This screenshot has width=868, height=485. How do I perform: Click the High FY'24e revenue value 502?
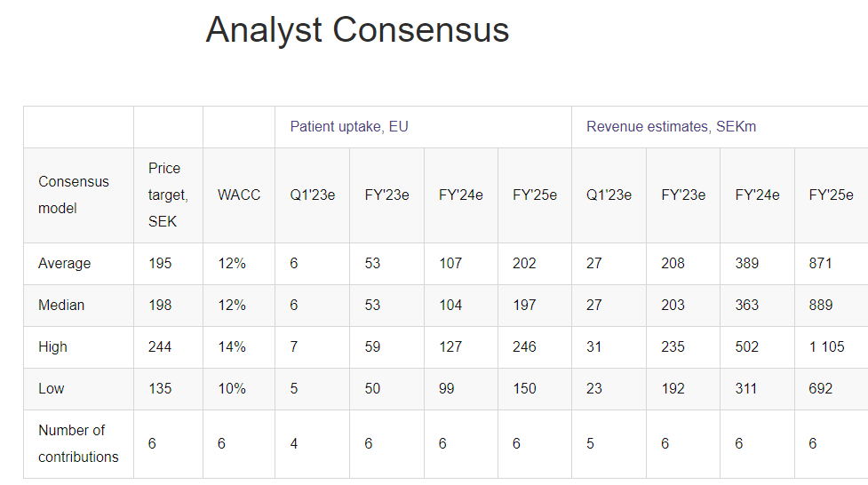click(747, 347)
